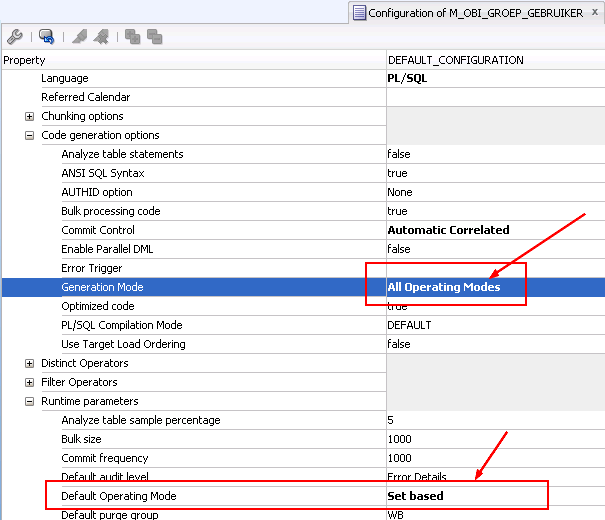
Task: Expand the Filter Operators node
Action: [x=30, y=383]
